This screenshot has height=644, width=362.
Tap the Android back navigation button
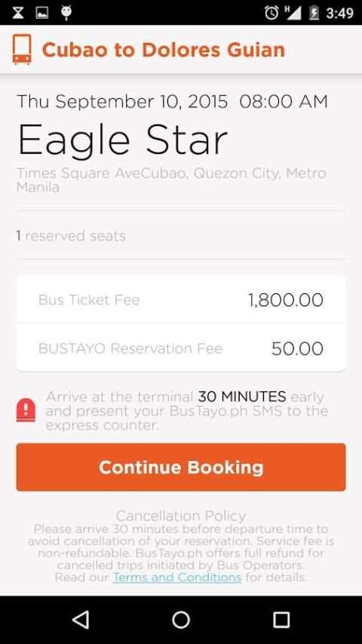point(81,619)
